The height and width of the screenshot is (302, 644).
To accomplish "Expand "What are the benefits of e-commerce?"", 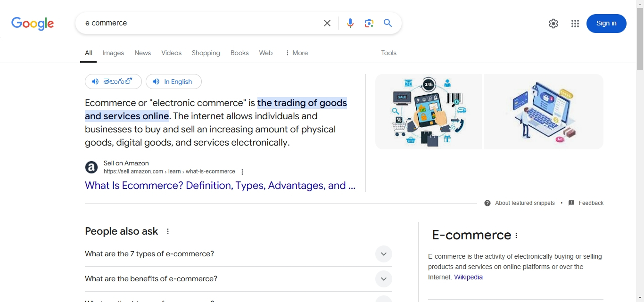I will click(239, 279).
